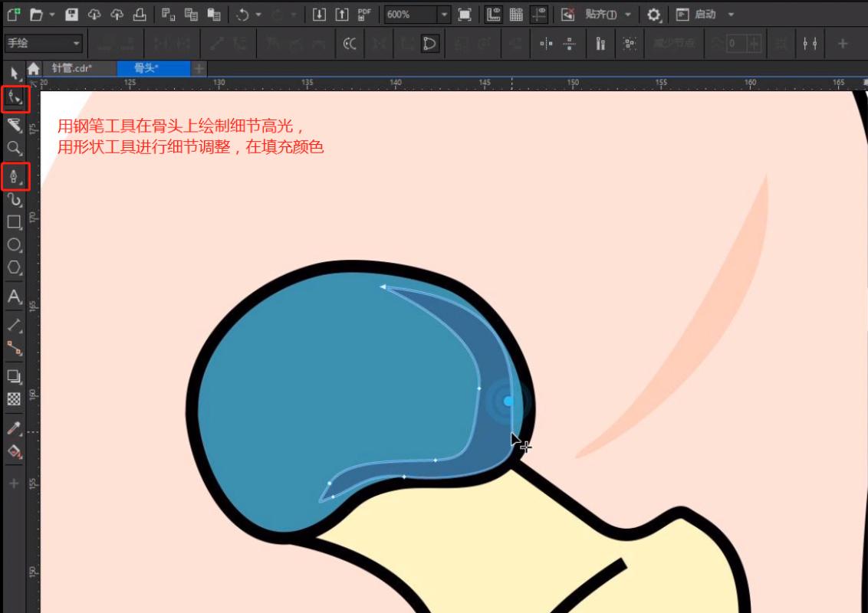This screenshot has width=868, height=613.
Task: Publish to PDF
Action: coord(364,15)
